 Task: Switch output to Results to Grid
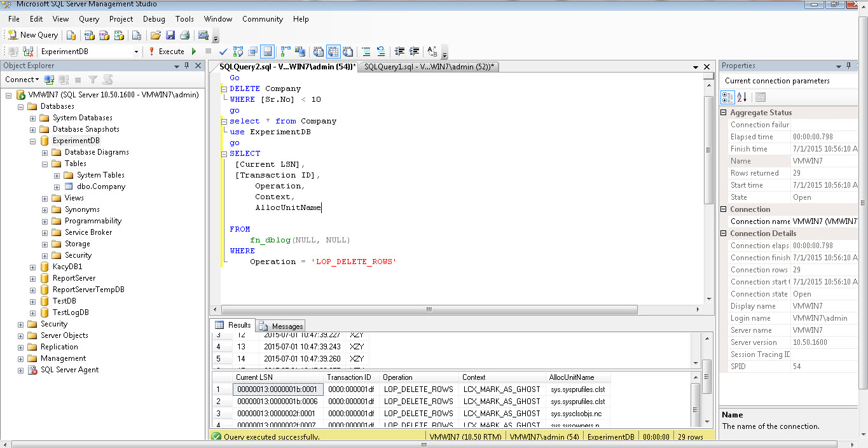coord(333,52)
